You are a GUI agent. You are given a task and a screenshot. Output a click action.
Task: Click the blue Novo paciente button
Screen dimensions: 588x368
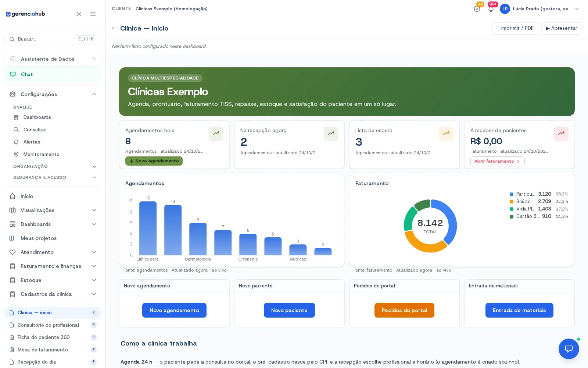[289, 310]
